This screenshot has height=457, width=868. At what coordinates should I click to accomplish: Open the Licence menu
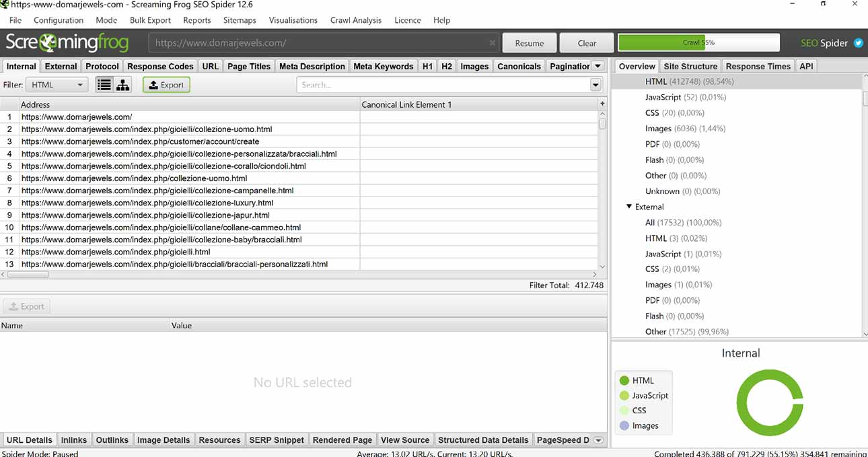click(x=408, y=20)
